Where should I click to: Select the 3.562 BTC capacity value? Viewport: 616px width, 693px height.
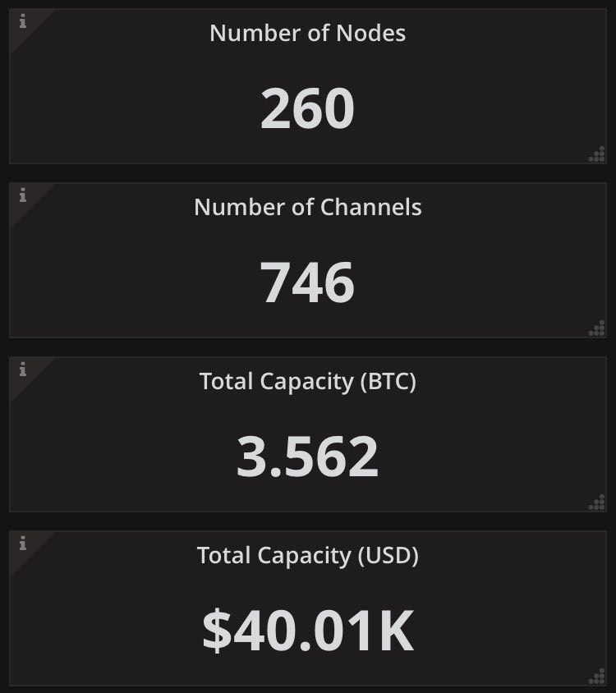(x=307, y=457)
